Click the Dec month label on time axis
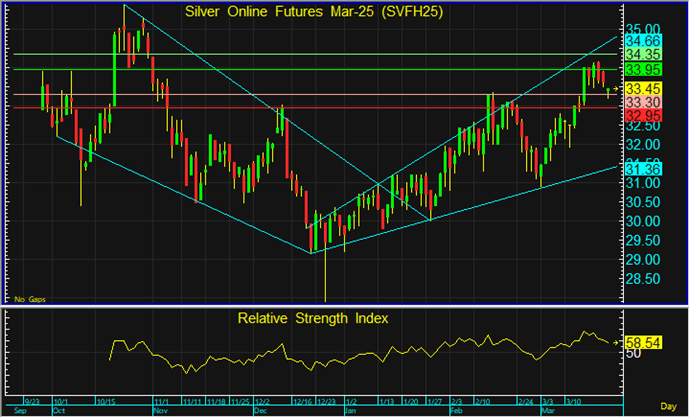690x418 pixels. [x=261, y=410]
